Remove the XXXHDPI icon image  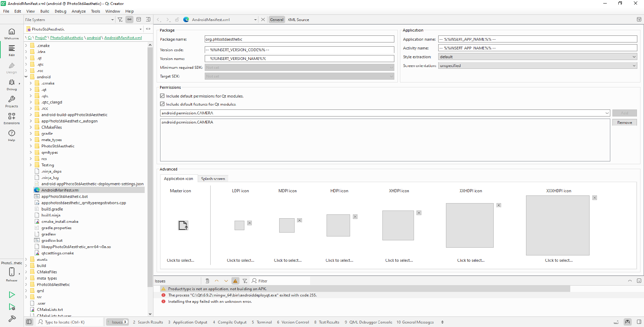(594, 198)
